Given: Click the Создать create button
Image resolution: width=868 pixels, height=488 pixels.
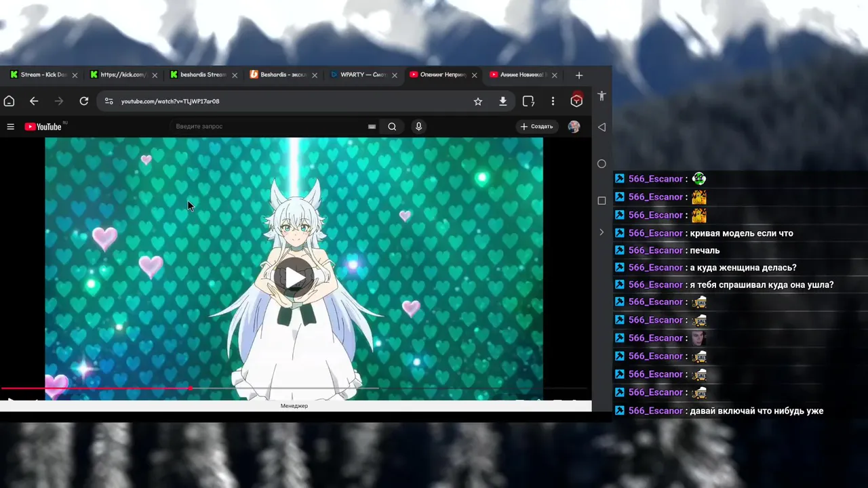Looking at the screenshot, I should coord(537,127).
